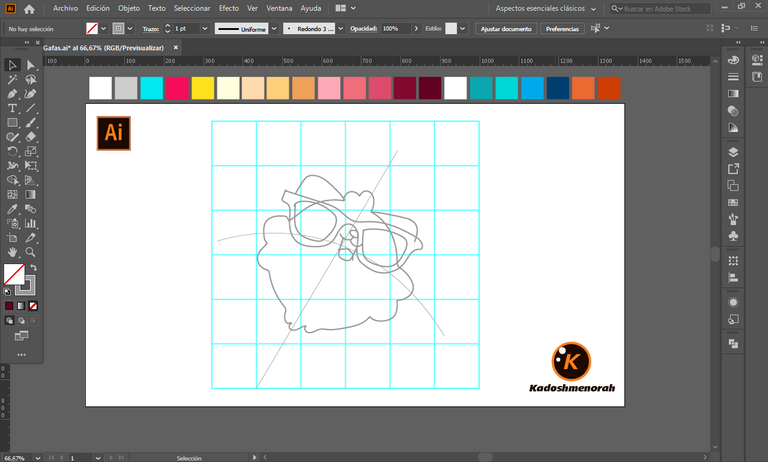Screen dimensions: 768x462
Task: Open the Estilo graphic style dropdown
Action: 462,28
